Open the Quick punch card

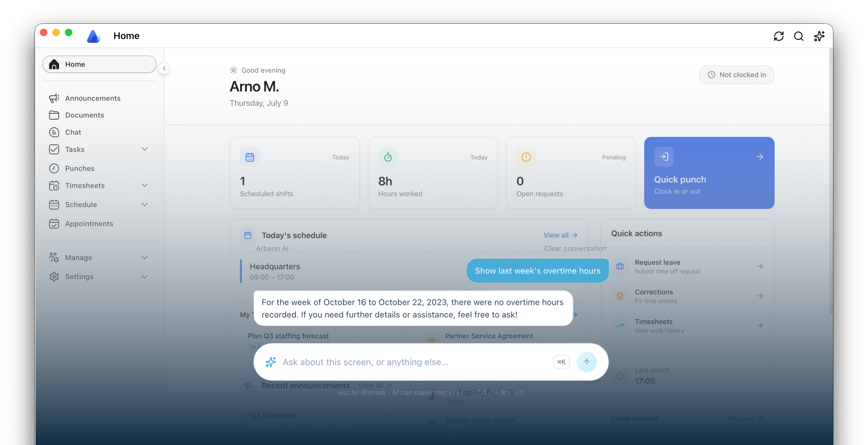pos(709,173)
